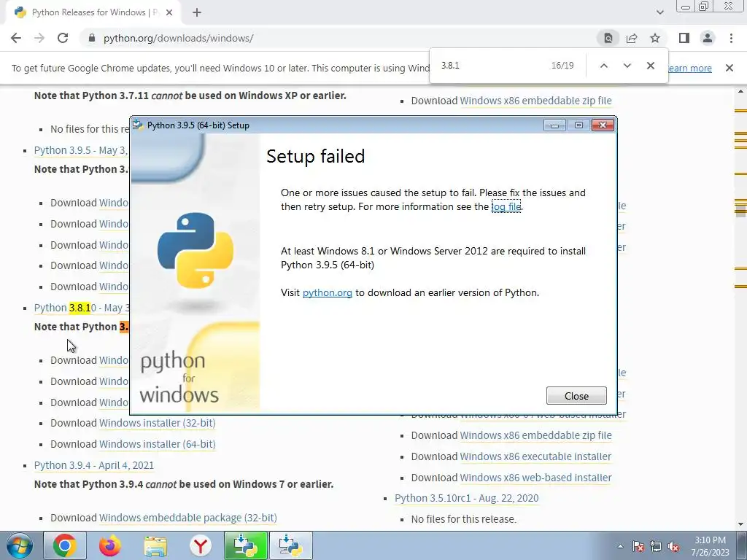Click the network status tray icon
The height and width of the screenshot is (560, 747).
point(656,546)
